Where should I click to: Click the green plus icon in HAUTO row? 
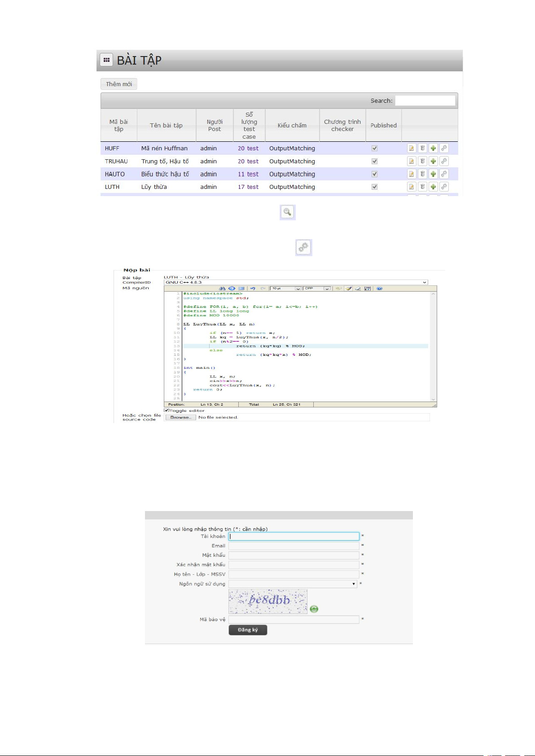tap(433, 174)
